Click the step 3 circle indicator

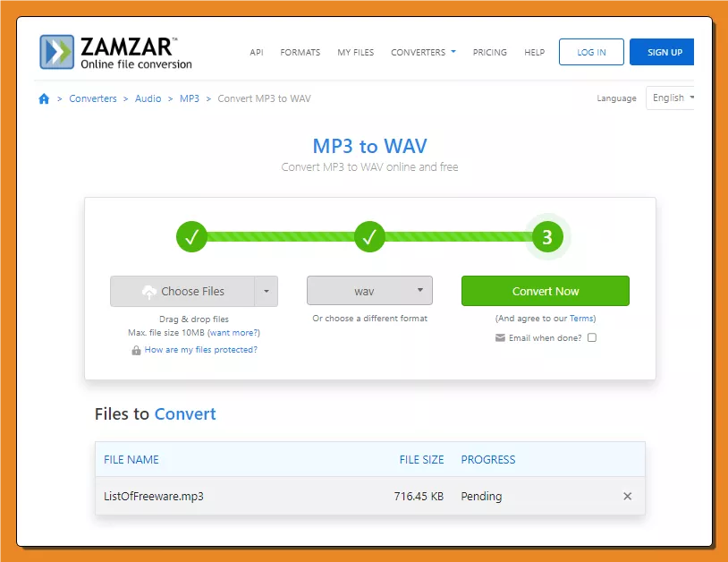(x=547, y=237)
